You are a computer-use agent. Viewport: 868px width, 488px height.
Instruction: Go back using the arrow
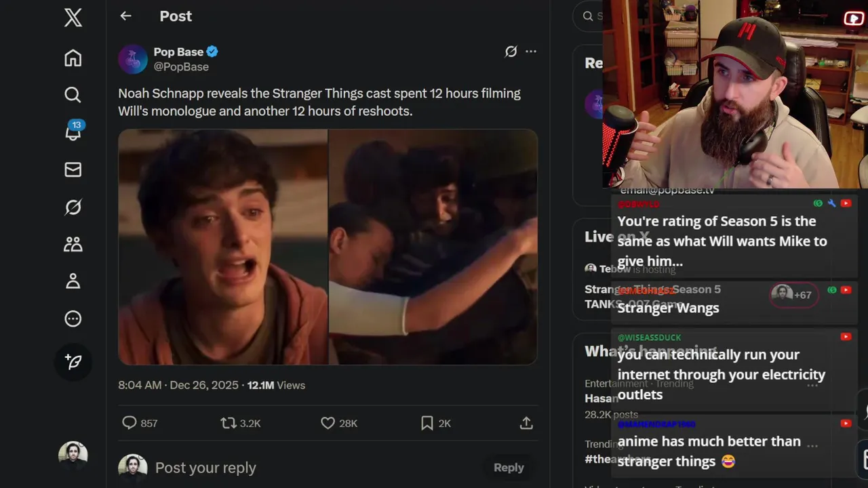pos(125,16)
